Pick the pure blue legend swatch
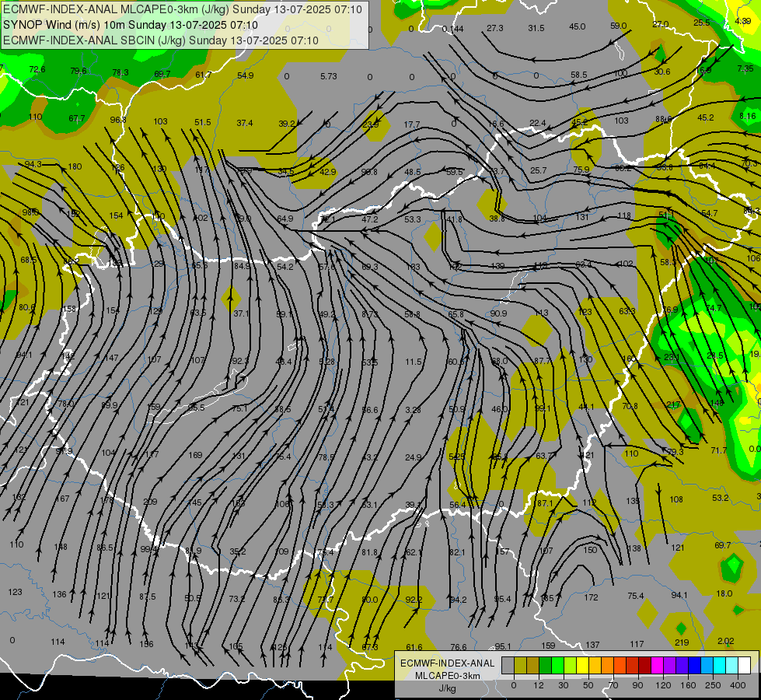The width and height of the screenshot is (761, 700). (694, 665)
